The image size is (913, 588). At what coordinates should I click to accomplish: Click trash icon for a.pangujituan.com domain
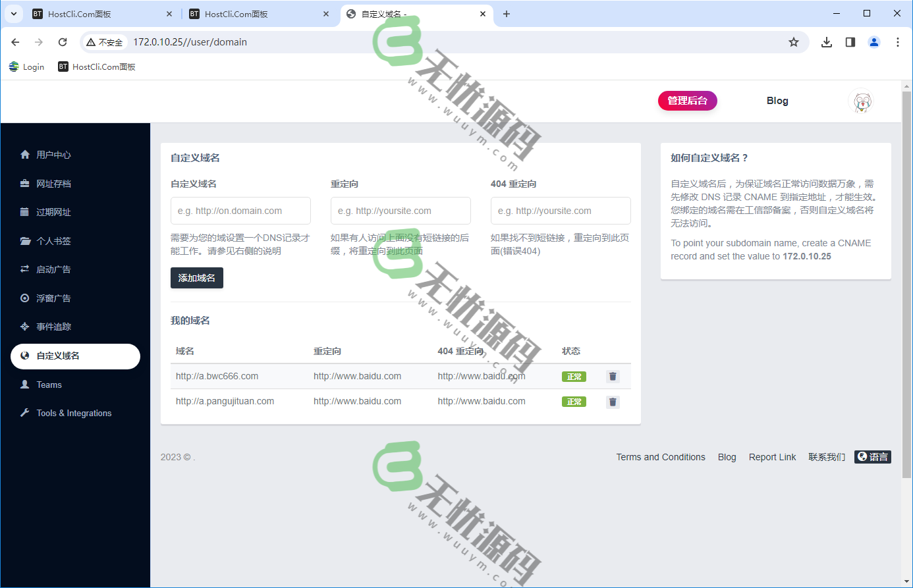613,402
